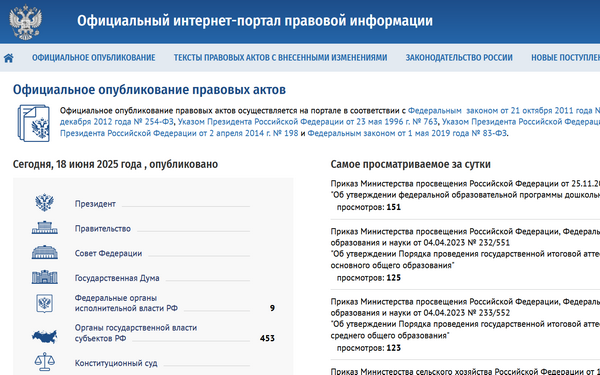Image resolution: width=600 pixels, height=375 pixels.
Task: Open the Указ от 2 апреля 2014 № 198 link
Action: [179, 134]
